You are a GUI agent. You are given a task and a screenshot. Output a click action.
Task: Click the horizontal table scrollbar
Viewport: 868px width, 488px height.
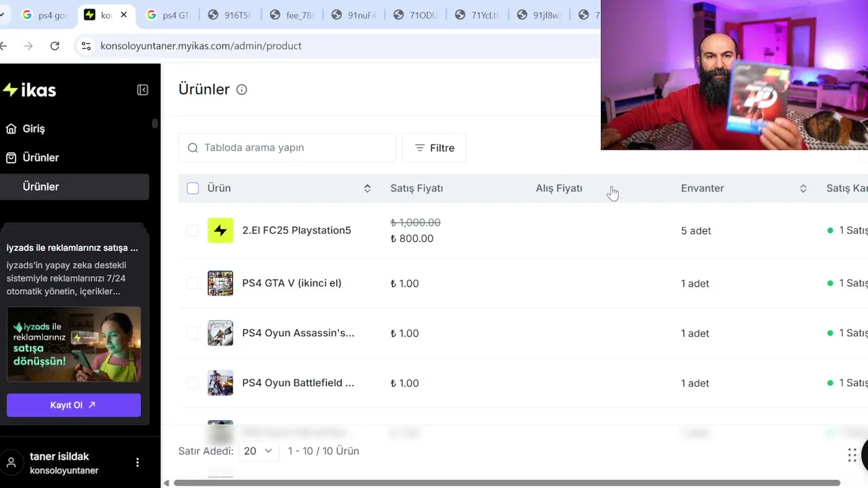(507, 483)
